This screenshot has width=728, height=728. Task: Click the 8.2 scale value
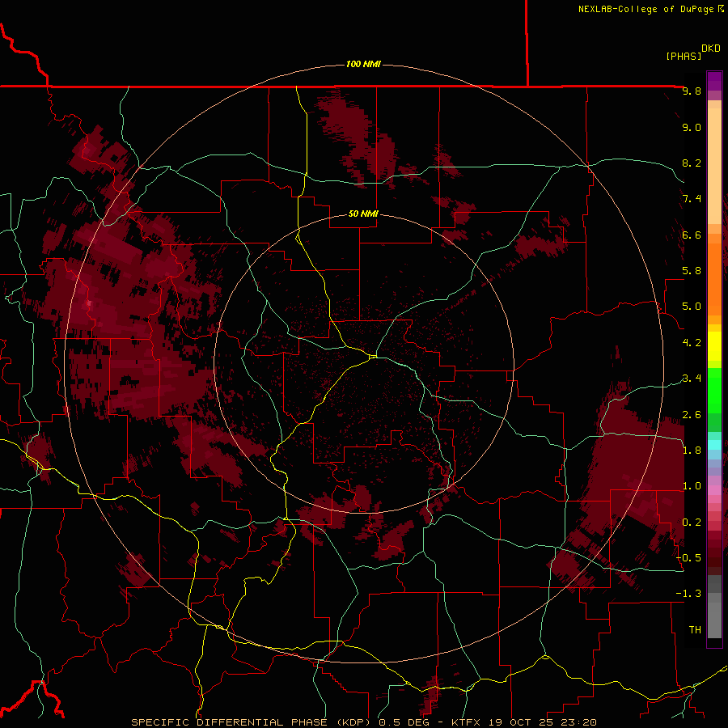click(x=692, y=163)
